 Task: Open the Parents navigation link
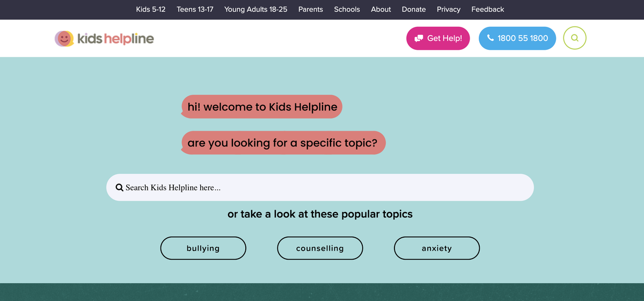pos(311,9)
